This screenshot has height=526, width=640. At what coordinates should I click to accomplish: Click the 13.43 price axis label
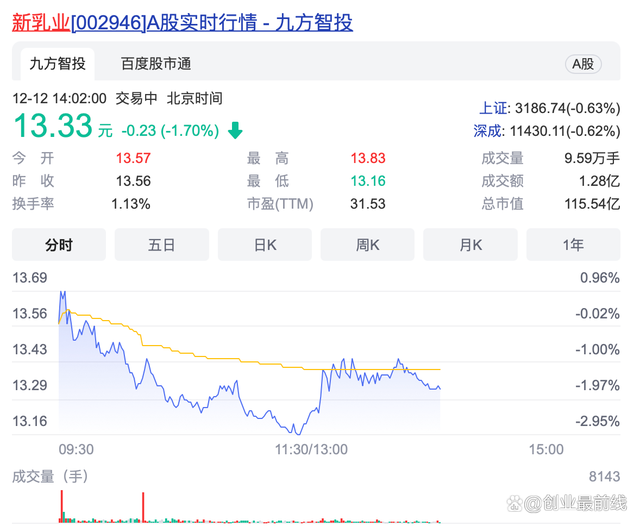point(30,349)
